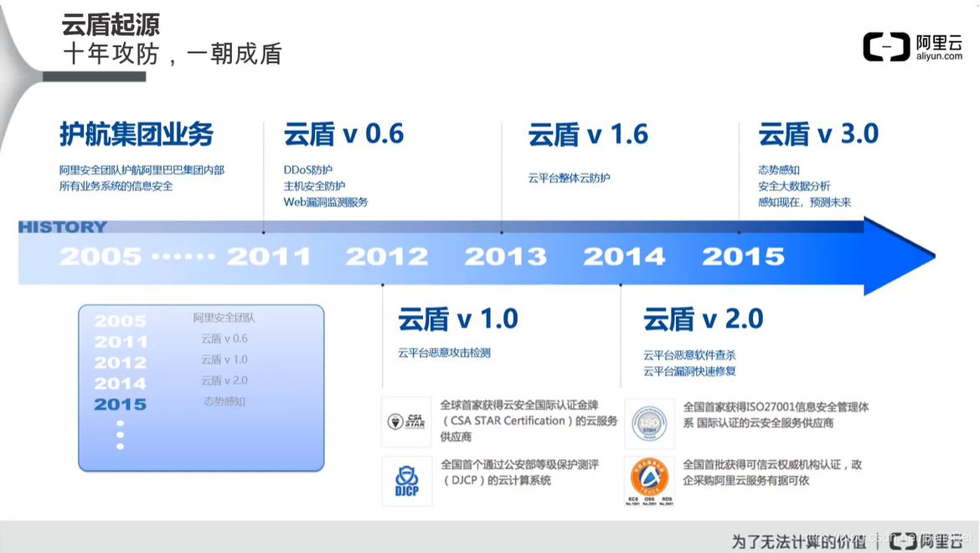Viewport: 980px width, 553px height.
Task: Click the text 安全大数据分析
Action: point(794,186)
